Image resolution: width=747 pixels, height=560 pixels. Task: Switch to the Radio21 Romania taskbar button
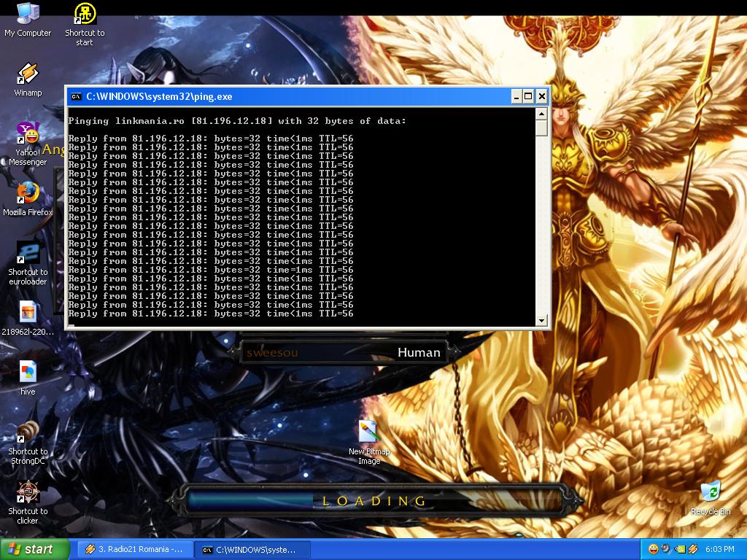pyautogui.click(x=135, y=549)
